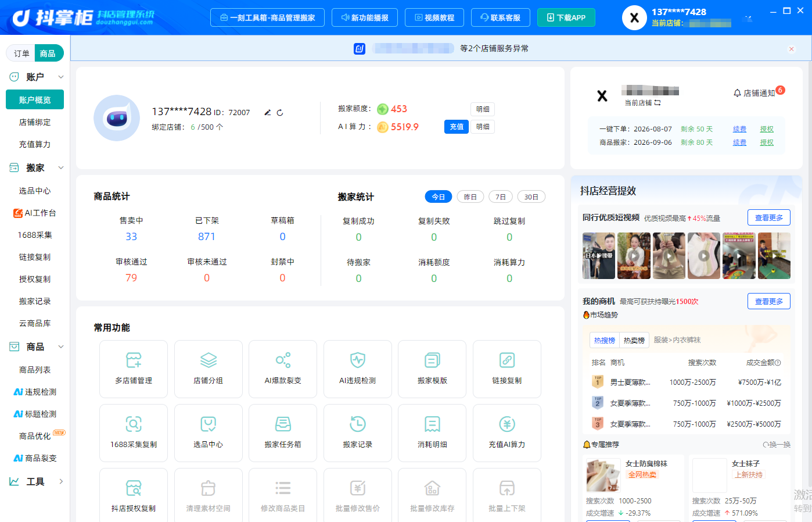Screen dimensions: 812x522
Task: Open the 一刻工具箱-商品管理搬家 button
Action: click(267, 17)
